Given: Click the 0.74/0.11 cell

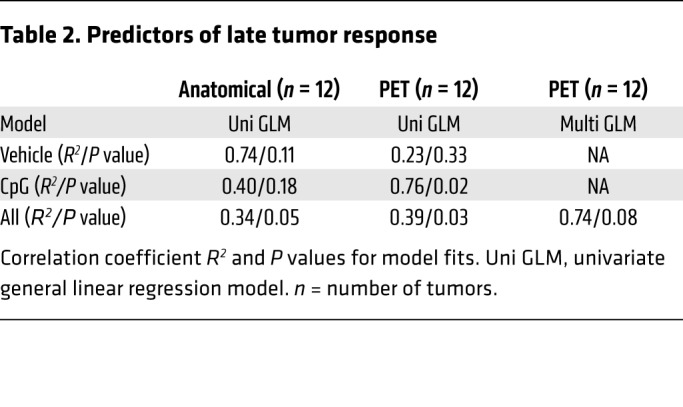Looking at the screenshot, I should [x=259, y=156].
